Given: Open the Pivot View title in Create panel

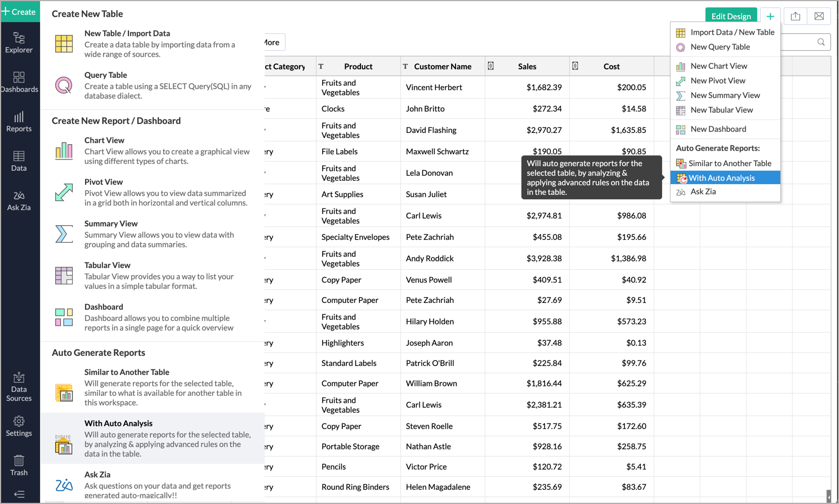Looking at the screenshot, I should click(x=104, y=182).
